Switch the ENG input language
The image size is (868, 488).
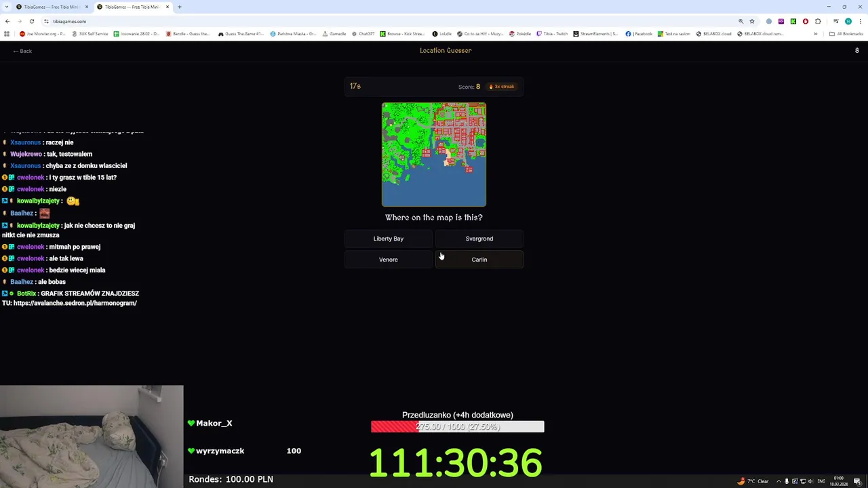(x=821, y=481)
